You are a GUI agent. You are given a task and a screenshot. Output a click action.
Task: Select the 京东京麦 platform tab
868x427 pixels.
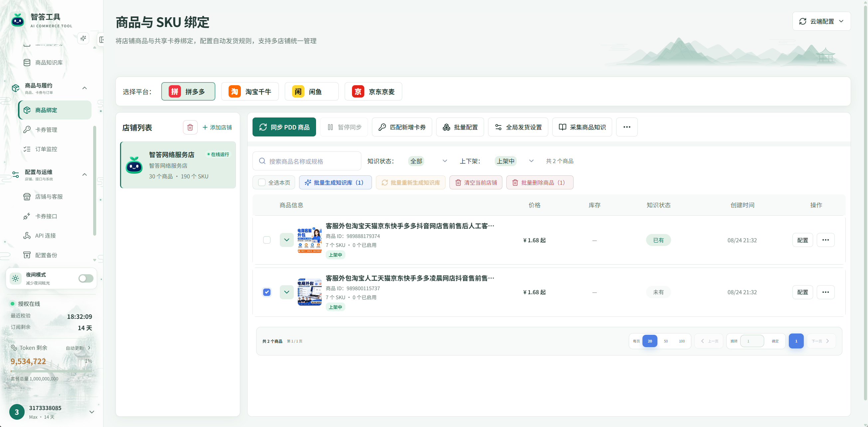click(x=373, y=91)
